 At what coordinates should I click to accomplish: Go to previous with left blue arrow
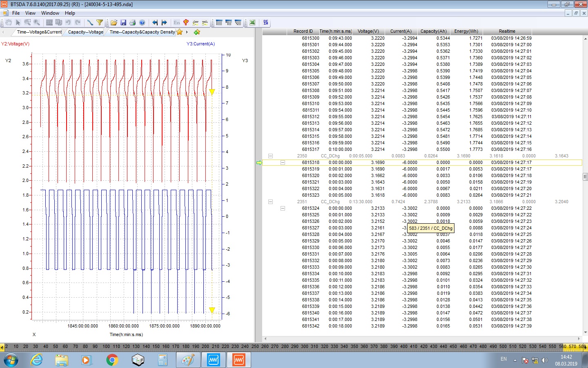pos(155,22)
